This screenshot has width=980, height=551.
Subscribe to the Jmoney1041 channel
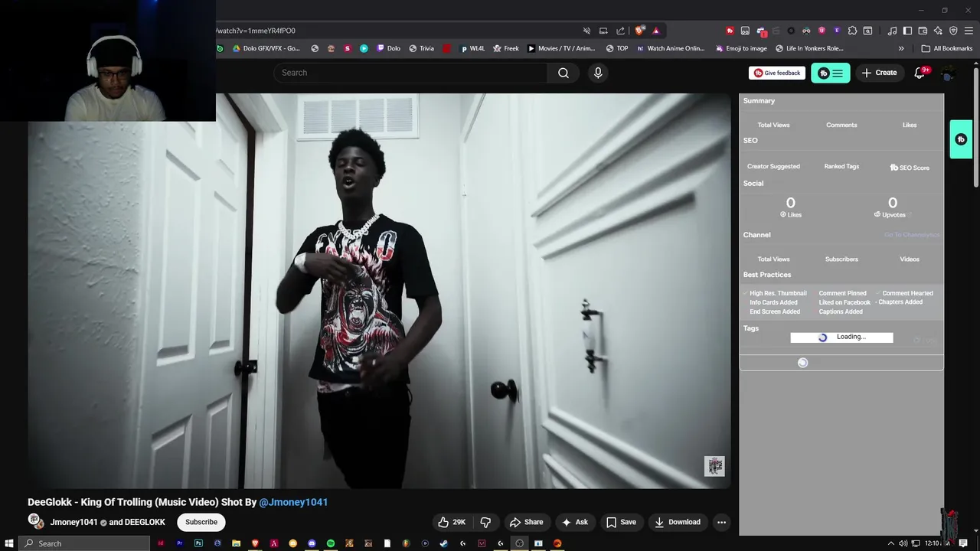click(201, 522)
